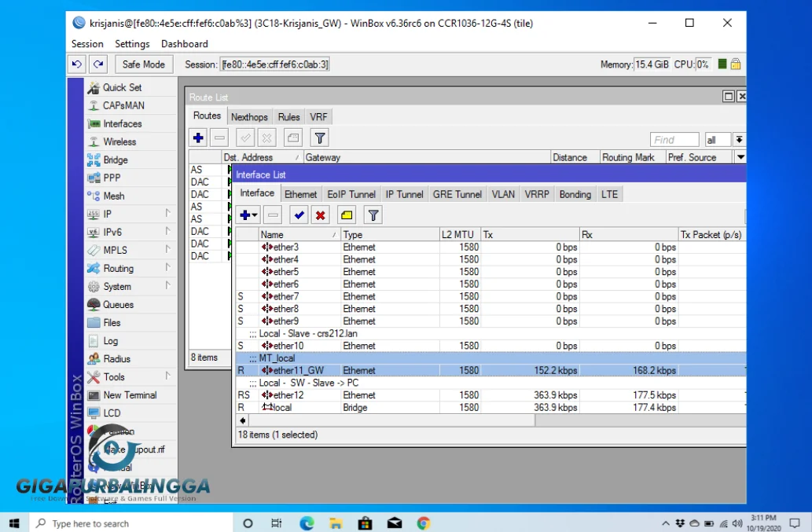Add new route with plus button
Screen dimensions: 812x532
[x=198, y=138]
